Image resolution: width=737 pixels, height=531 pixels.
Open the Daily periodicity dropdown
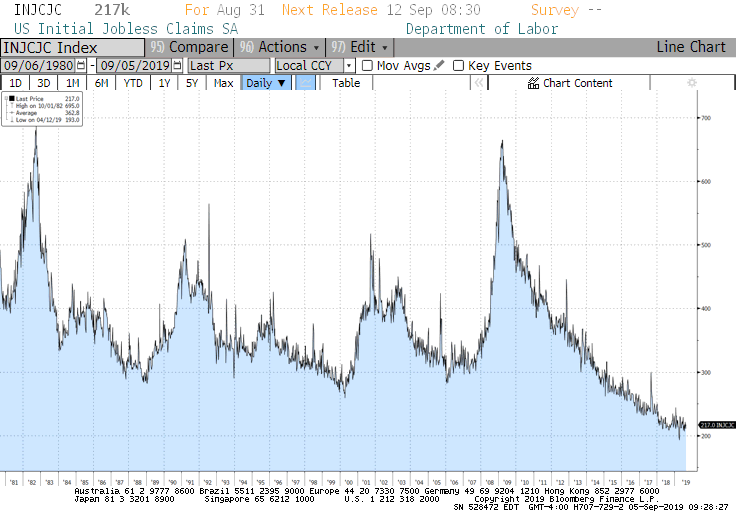tap(266, 84)
